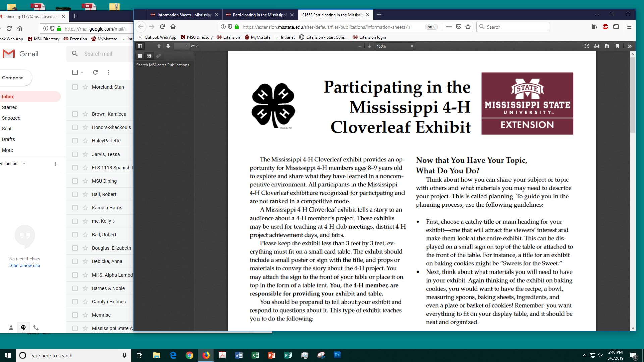Screen dimensions: 644x362
Task: Check the HaleyParlette email checkbox
Action: [75, 141]
